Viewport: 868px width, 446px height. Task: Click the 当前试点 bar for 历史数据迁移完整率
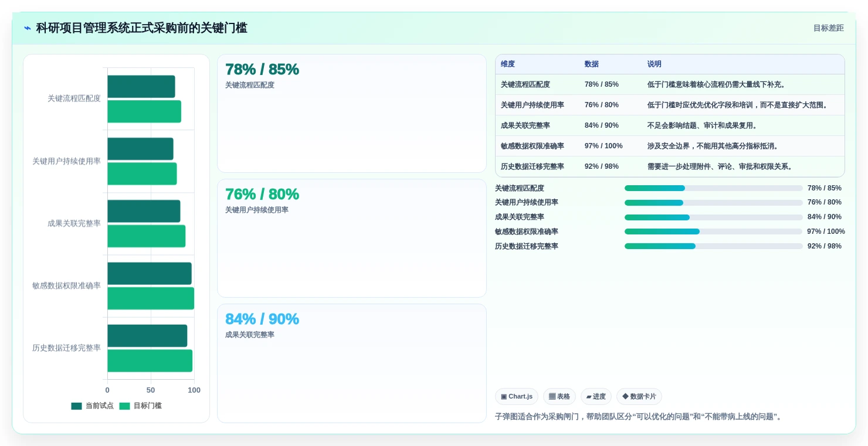(147, 336)
